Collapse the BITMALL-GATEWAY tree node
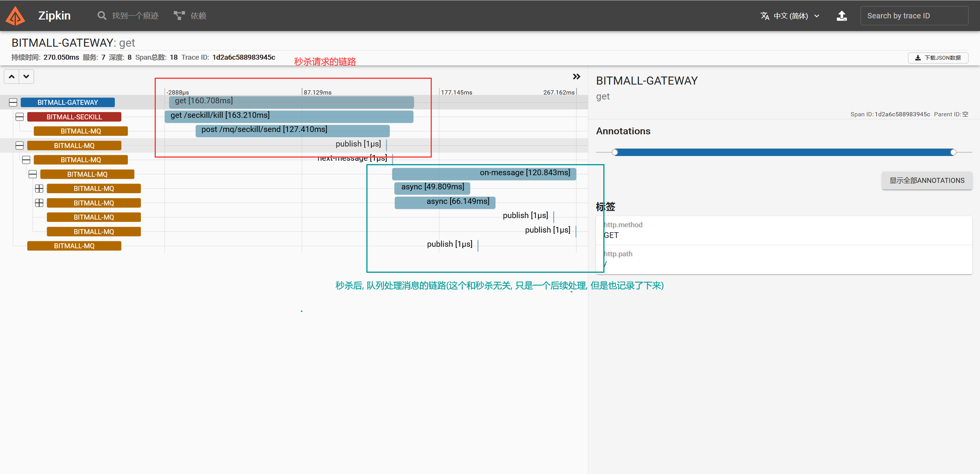The height and width of the screenshot is (474, 980). pos(13,103)
